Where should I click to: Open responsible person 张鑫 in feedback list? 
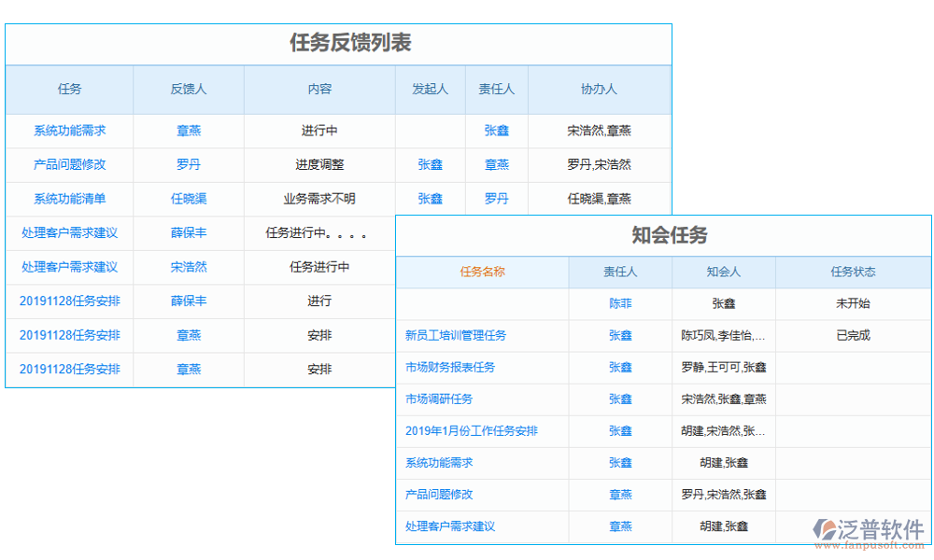(x=496, y=131)
